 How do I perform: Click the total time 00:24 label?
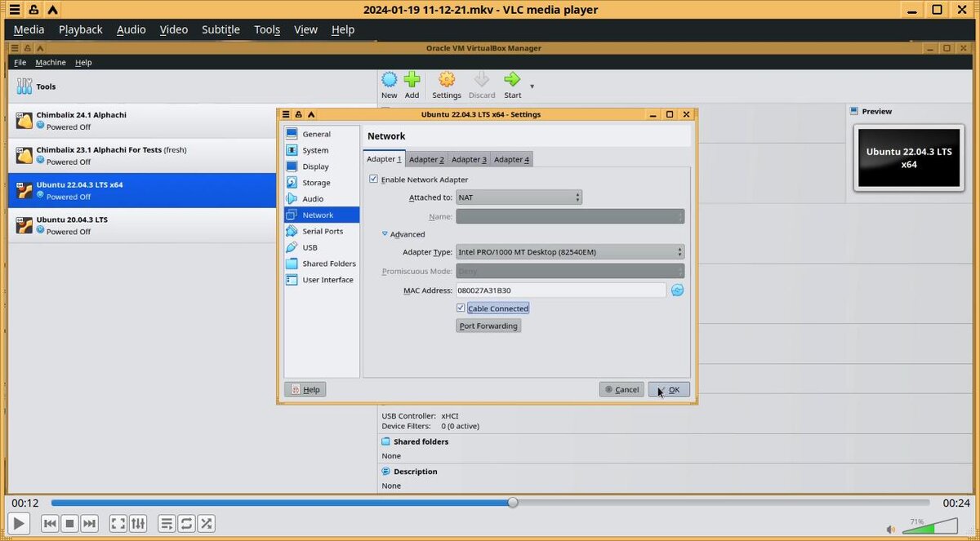(956, 503)
